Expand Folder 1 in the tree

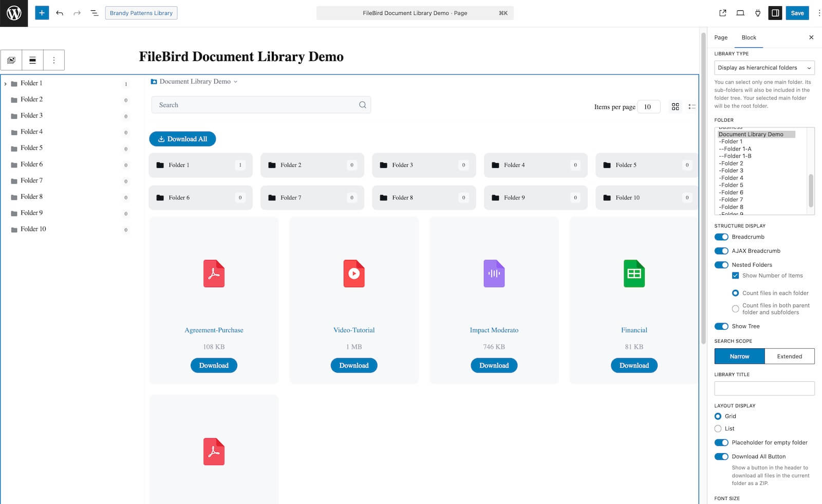(5, 83)
